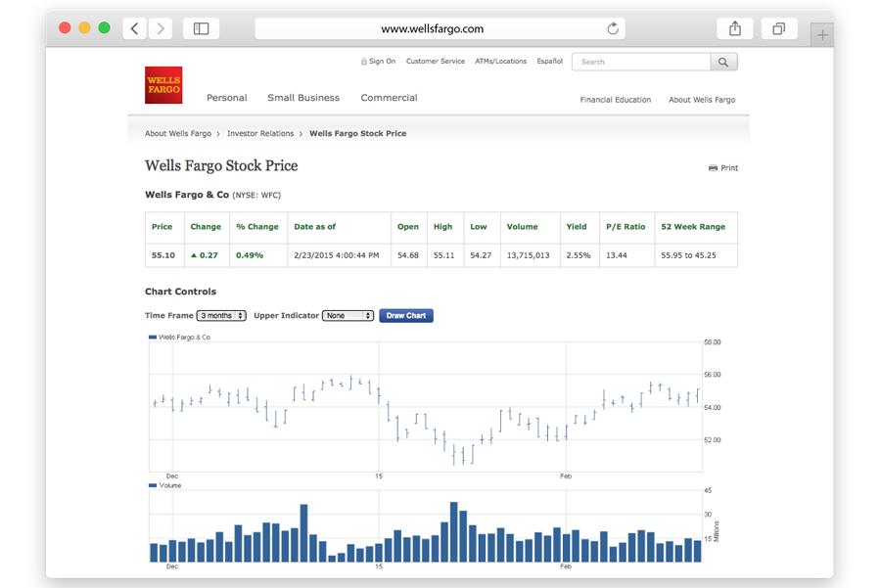Click the search magnifier button

coord(723,63)
